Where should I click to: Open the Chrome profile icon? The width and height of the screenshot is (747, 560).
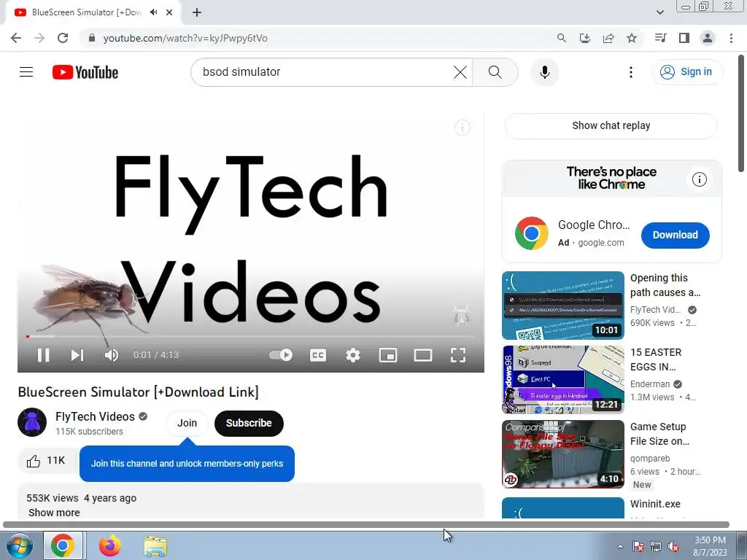708,38
